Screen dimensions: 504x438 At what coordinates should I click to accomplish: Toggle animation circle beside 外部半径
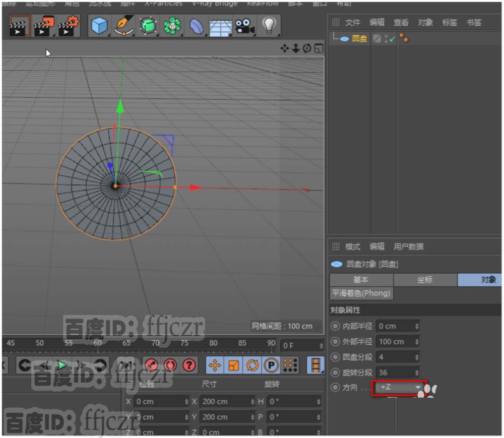[335, 342]
